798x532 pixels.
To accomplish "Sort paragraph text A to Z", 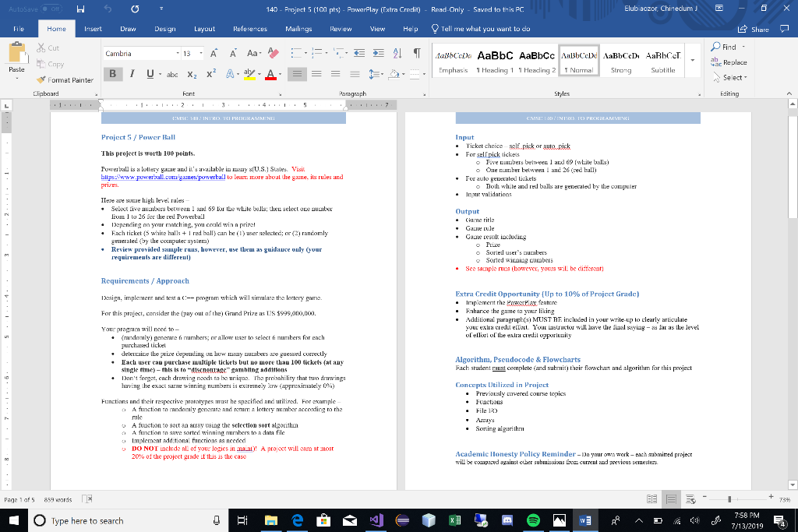I will [397, 53].
